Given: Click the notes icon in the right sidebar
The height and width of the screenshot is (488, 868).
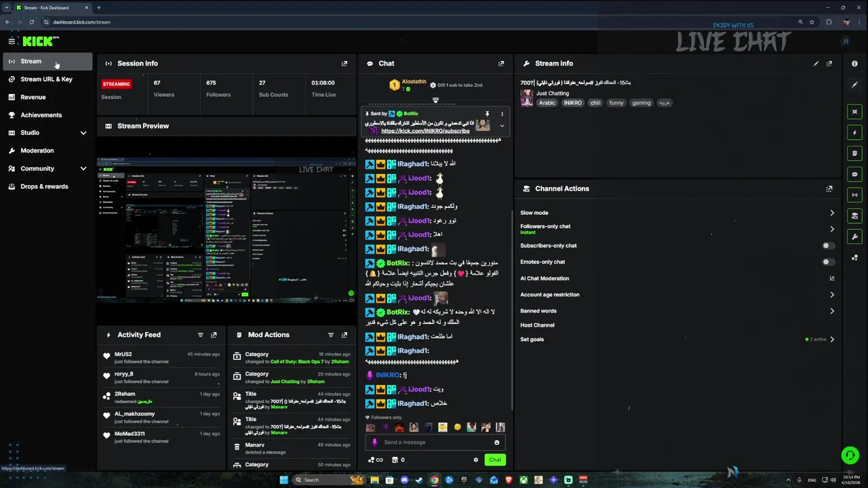Looking at the screenshot, I should pyautogui.click(x=854, y=153).
